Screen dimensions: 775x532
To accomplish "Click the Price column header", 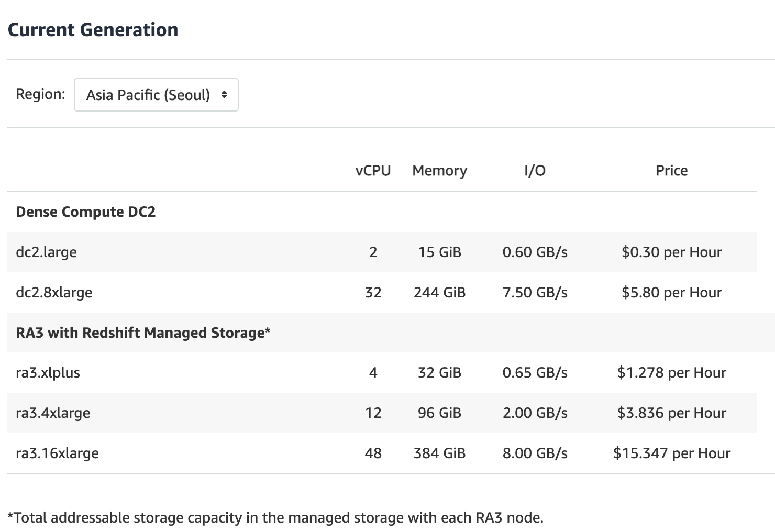I will (x=671, y=171).
